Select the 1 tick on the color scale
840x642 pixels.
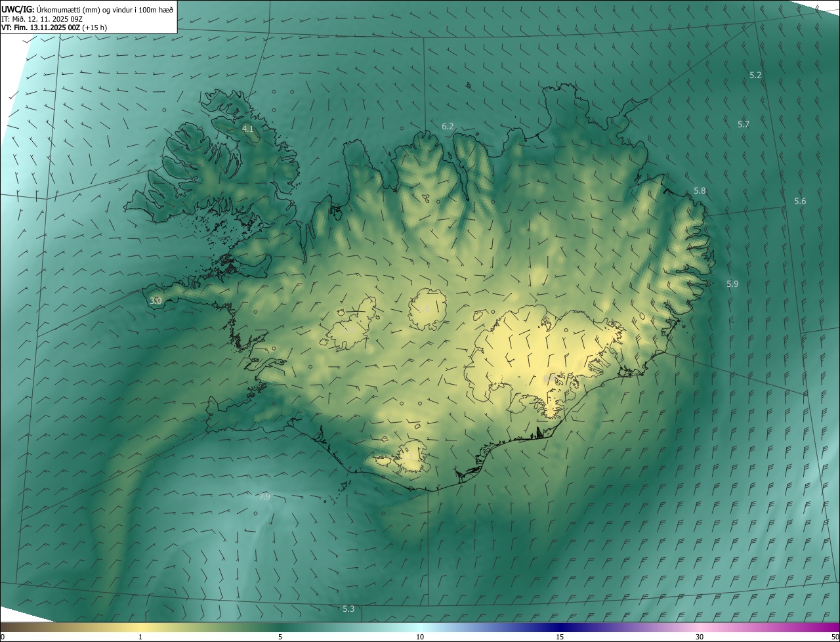click(140, 637)
